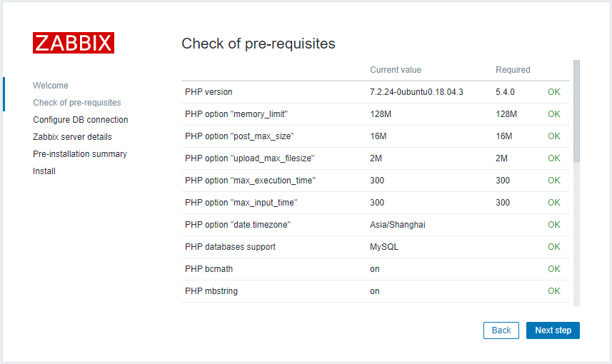Screen dimensions: 612x364
Task: Select Welcome in the setup steps
Action: [x=51, y=86]
